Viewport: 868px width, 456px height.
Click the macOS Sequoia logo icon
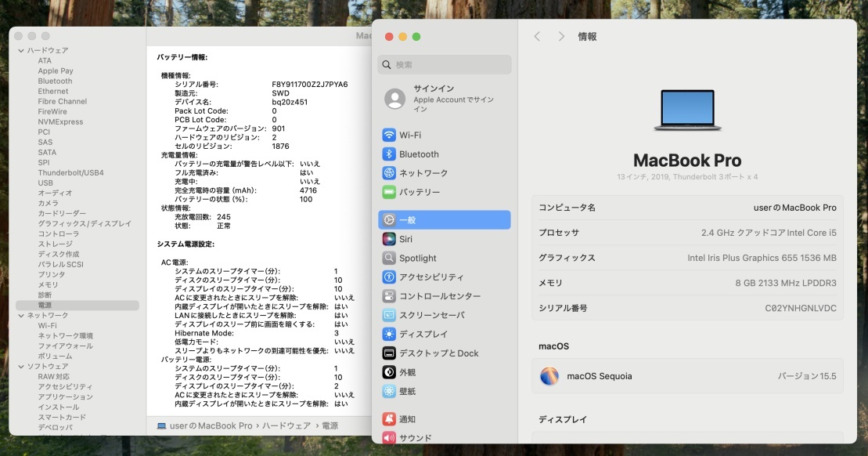(549, 376)
